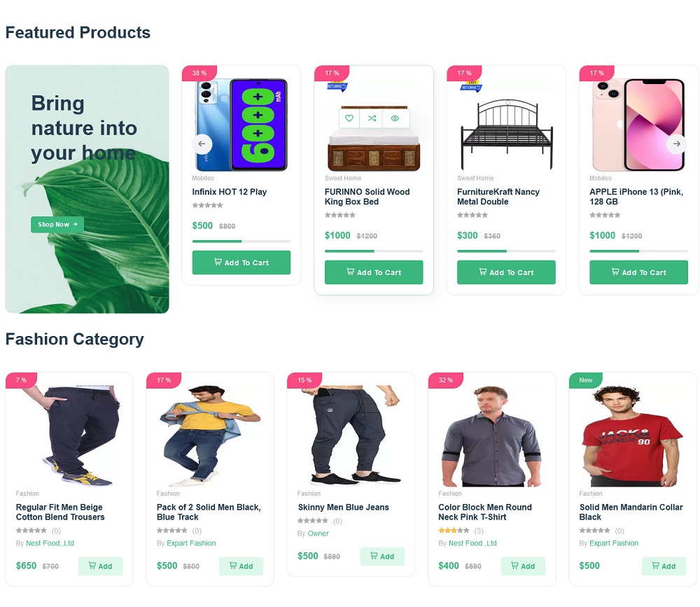Open Color Block Men Round Neck T-Shirt title
This screenshot has width=700, height=607.
[485, 512]
